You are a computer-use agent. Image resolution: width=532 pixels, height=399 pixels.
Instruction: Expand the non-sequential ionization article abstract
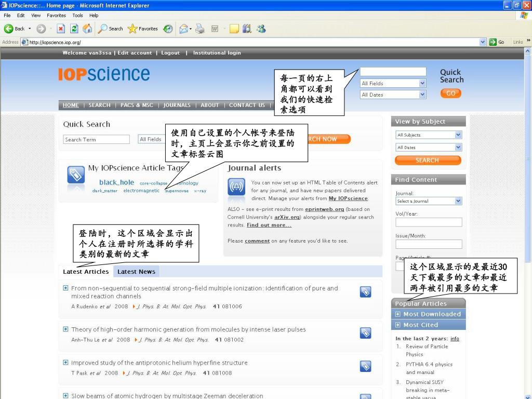pyautogui.click(x=65, y=288)
